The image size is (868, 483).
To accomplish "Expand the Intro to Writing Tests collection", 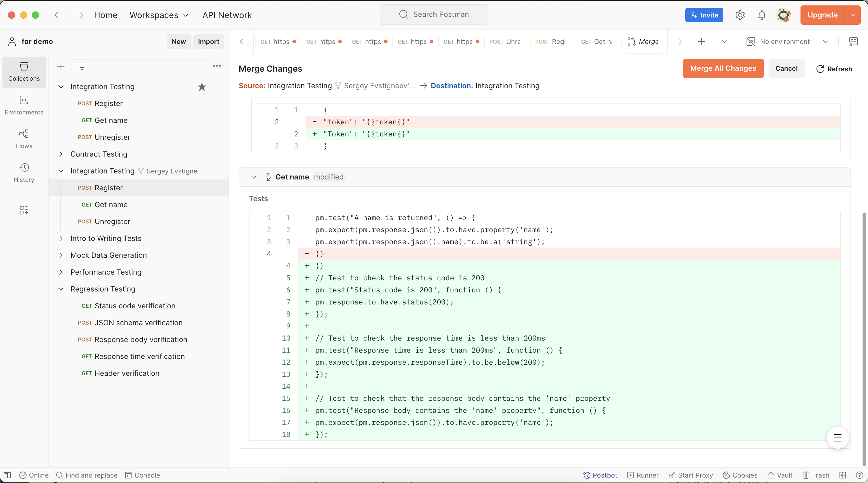I will pyautogui.click(x=61, y=238).
